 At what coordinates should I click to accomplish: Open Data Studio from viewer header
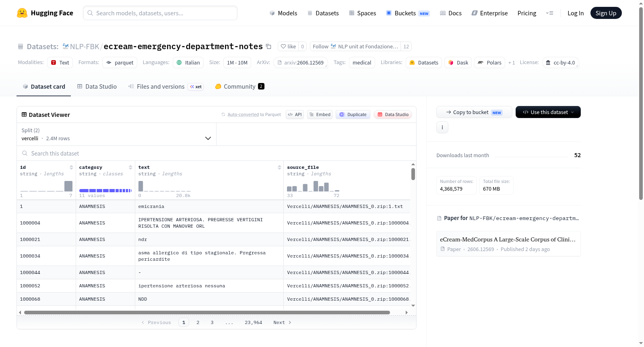point(393,114)
